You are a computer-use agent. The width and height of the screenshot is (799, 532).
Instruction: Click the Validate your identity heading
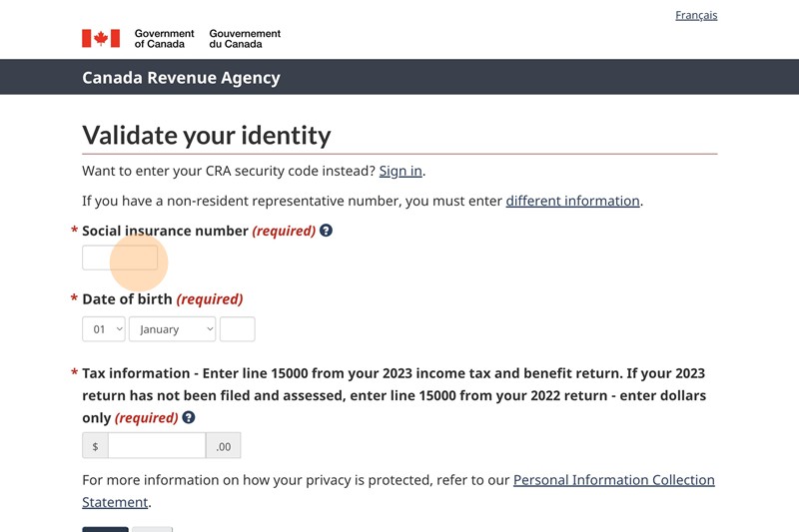(206, 135)
